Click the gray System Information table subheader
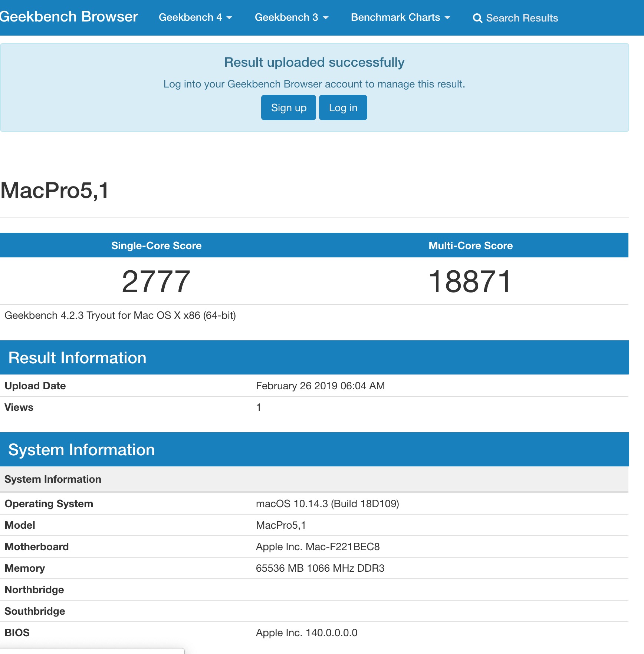644x654 pixels. (314, 479)
